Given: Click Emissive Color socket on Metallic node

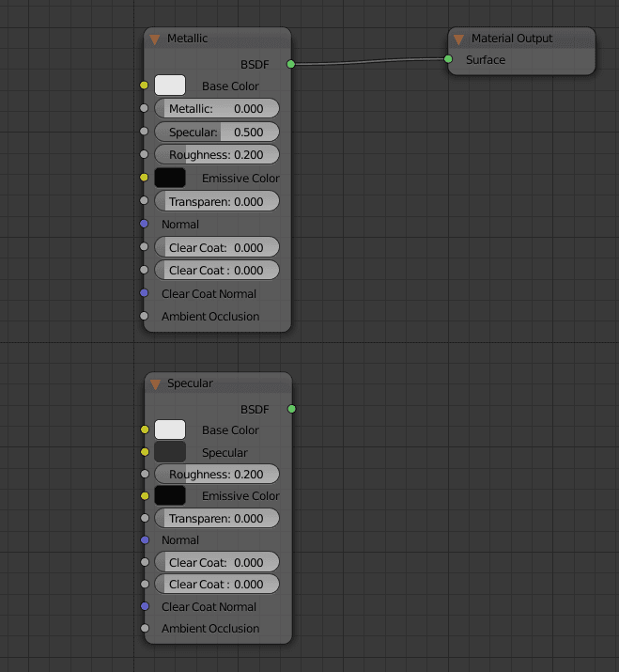Looking at the screenshot, I should [144, 178].
